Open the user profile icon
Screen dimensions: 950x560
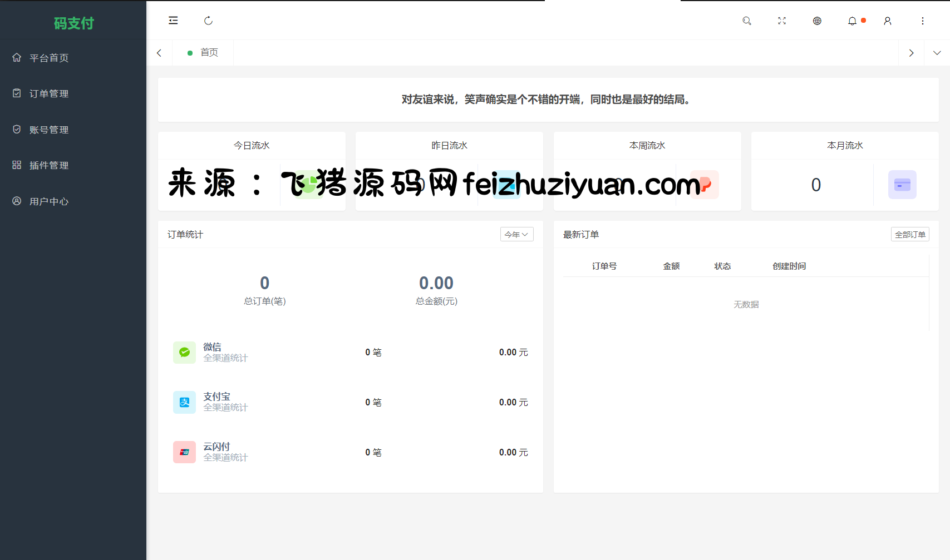[888, 21]
